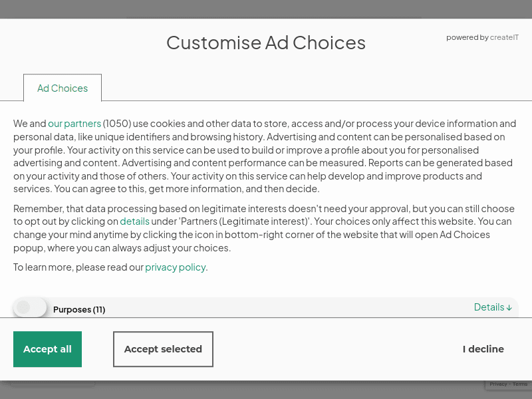Open the 'our partners' link
Screen dimensions: 532x399
click(x=74, y=124)
